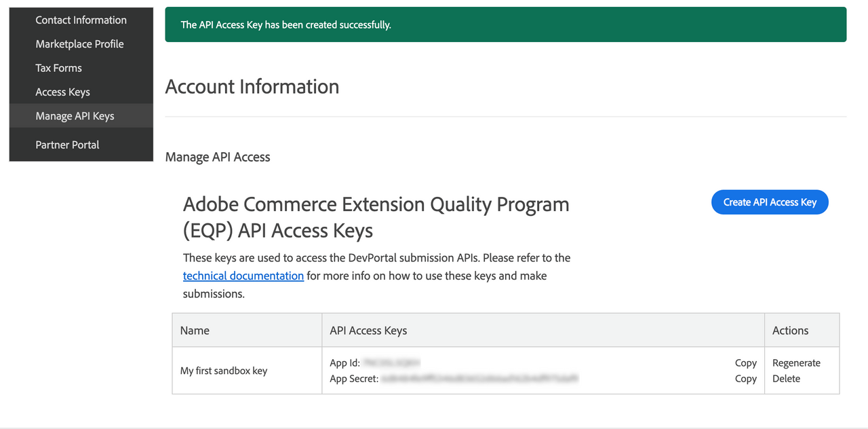This screenshot has height=429, width=868.
Task: Open Tax Forms page
Action: [58, 68]
